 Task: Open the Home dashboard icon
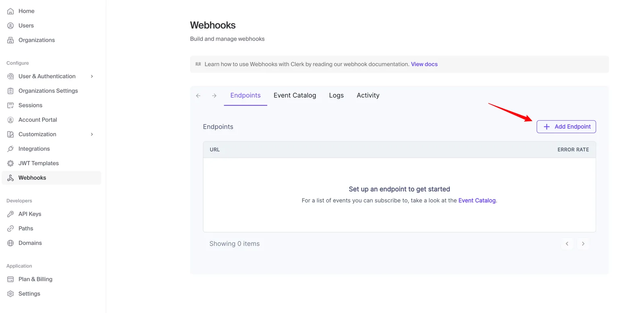click(10, 11)
